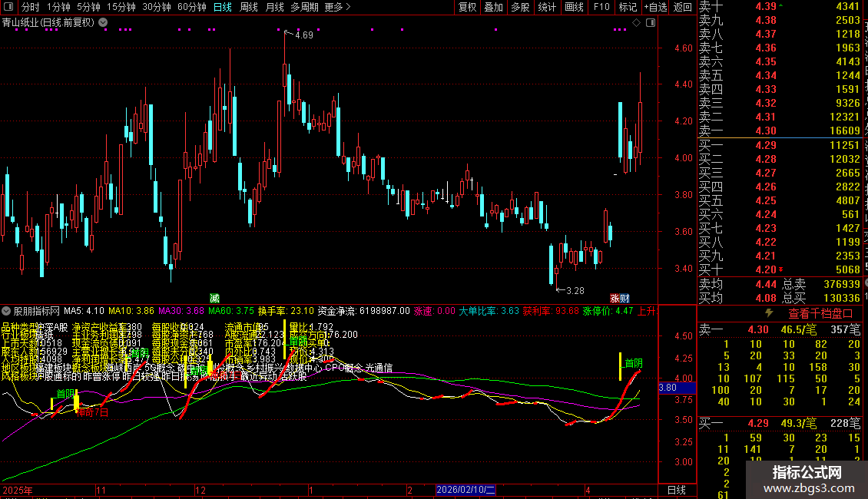This screenshot has height=499, width=868.
Task: Click the 大单比率: 3.63 value
Action: [489, 311]
